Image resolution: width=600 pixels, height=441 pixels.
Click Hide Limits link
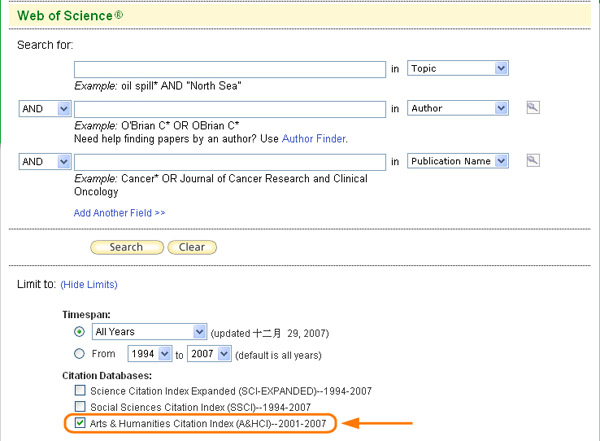(x=89, y=284)
